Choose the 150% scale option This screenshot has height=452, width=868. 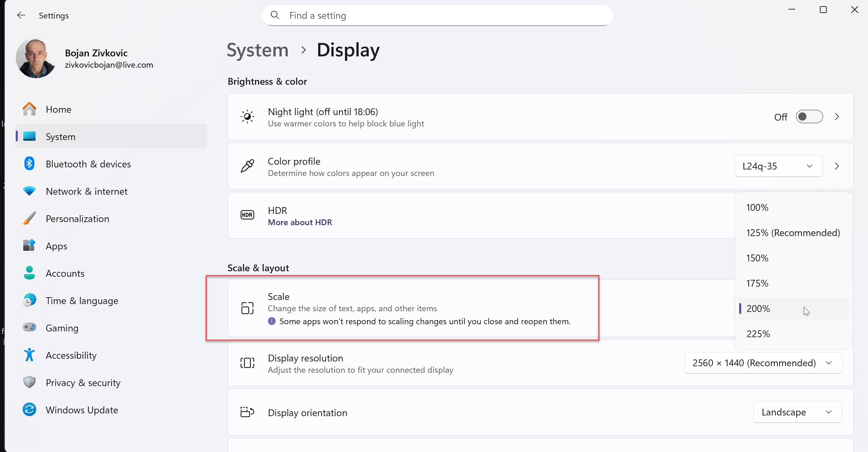tap(757, 258)
